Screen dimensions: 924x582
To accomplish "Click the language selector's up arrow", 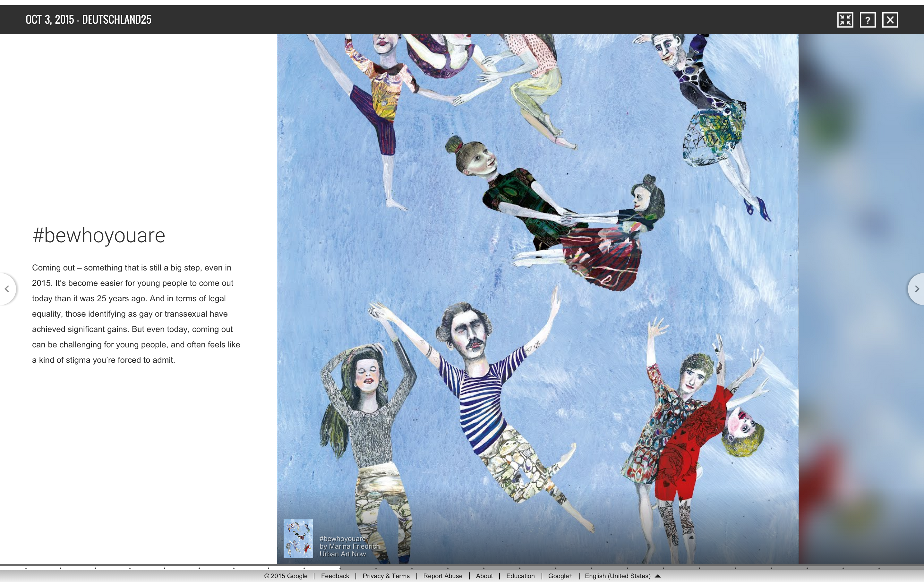I will (x=658, y=576).
